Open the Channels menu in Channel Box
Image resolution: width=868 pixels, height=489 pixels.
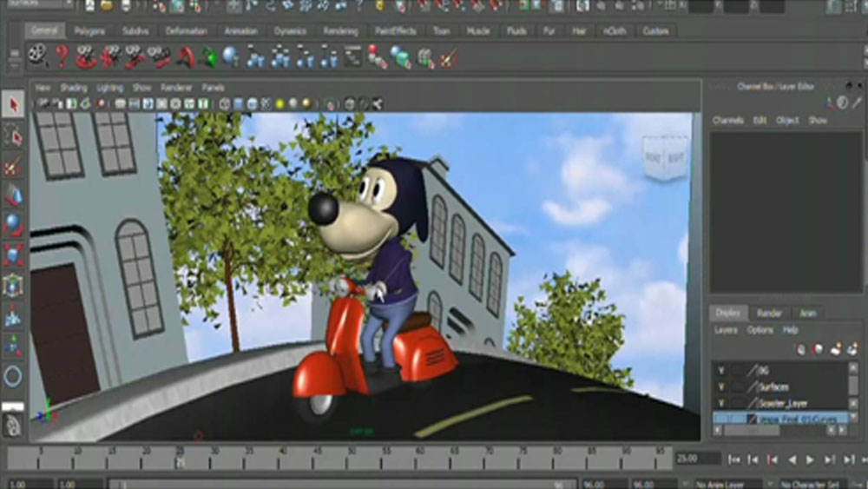pos(728,120)
